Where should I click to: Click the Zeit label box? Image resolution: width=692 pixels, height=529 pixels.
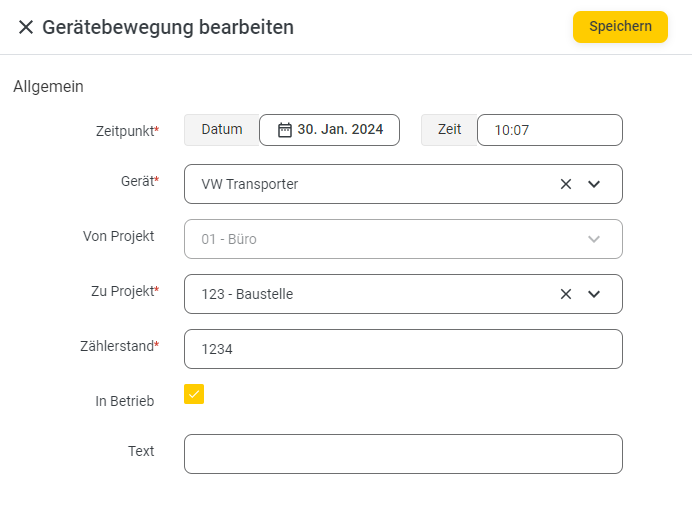tap(449, 130)
